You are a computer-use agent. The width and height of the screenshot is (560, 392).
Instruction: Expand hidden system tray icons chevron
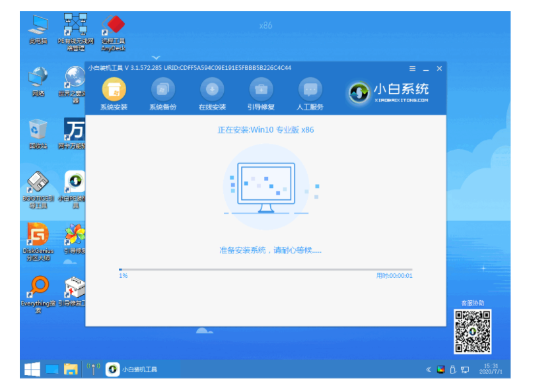coord(428,369)
